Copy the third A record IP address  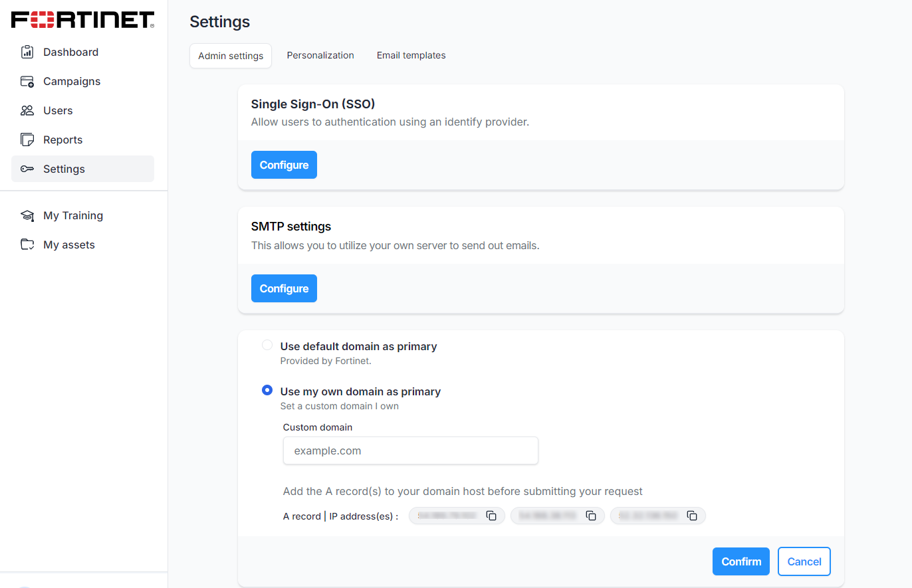[x=691, y=516]
